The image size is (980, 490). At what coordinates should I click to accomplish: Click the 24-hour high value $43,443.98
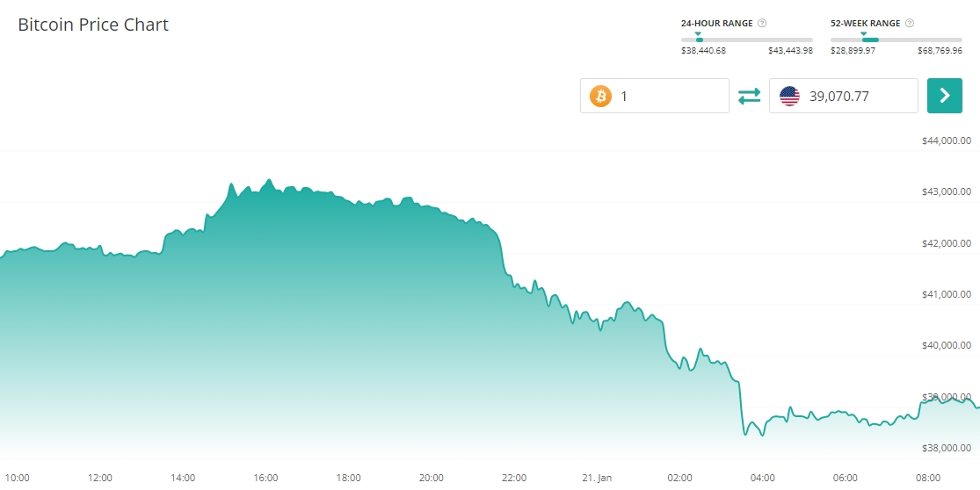point(790,51)
